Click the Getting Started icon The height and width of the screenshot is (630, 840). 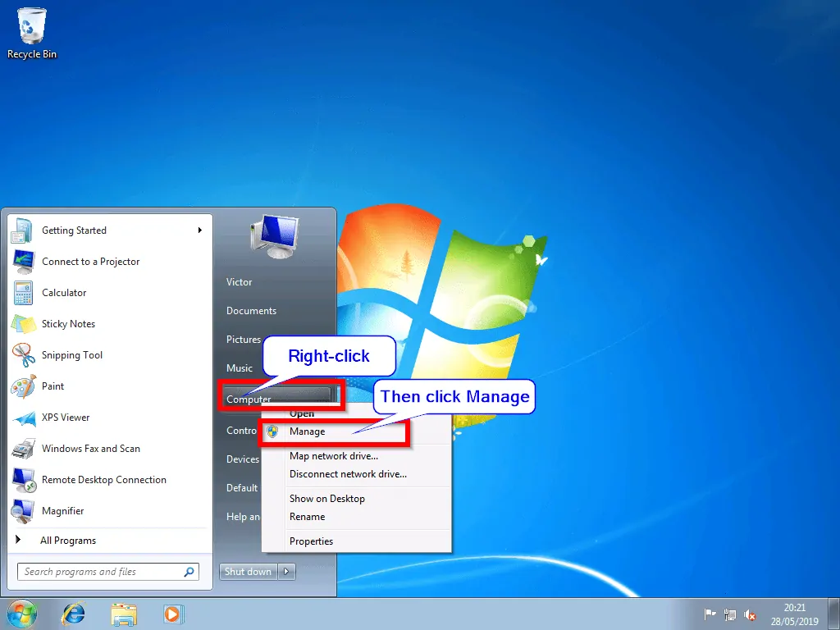22,231
